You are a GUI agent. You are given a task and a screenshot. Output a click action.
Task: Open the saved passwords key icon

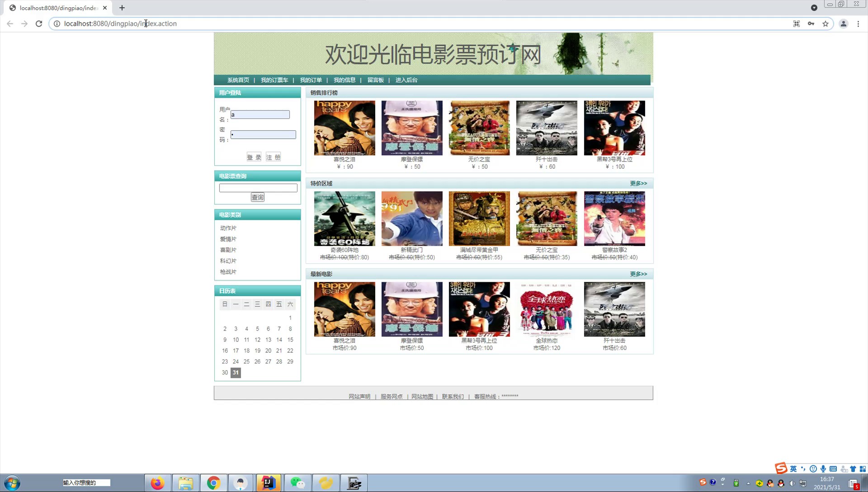click(811, 24)
